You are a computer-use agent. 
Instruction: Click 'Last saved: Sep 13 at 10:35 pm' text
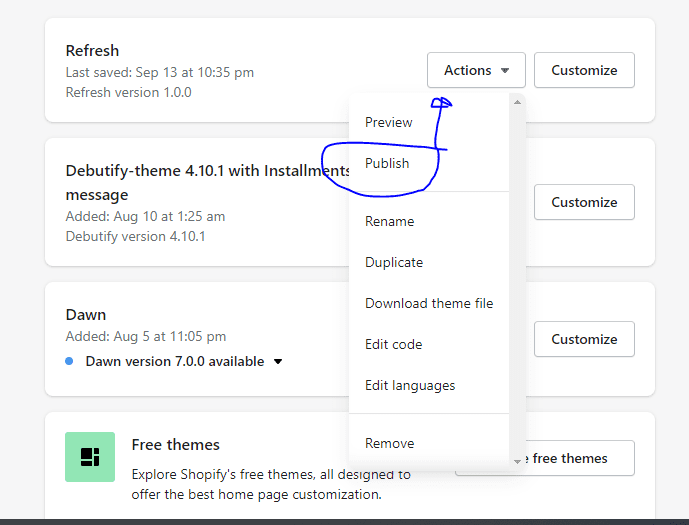(x=160, y=72)
